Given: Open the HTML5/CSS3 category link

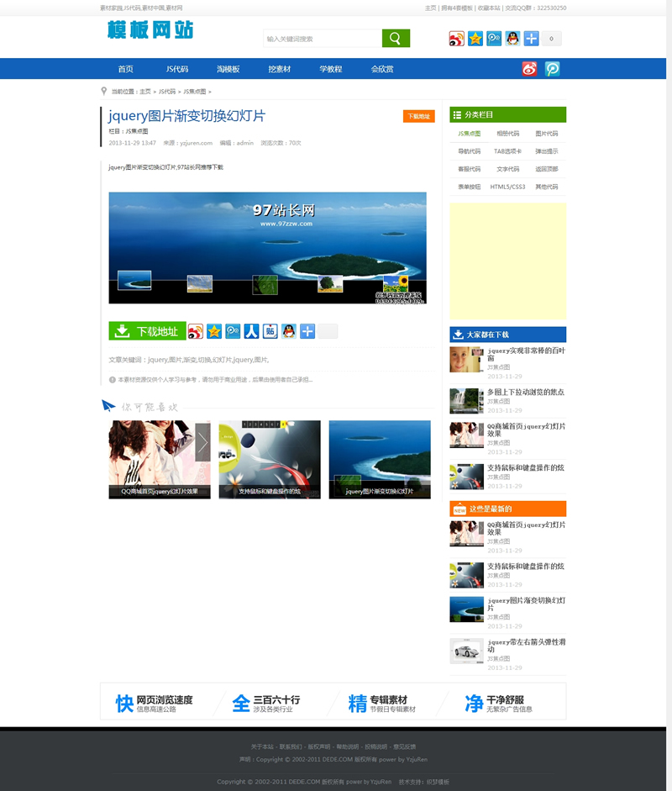Looking at the screenshot, I should click(x=507, y=187).
